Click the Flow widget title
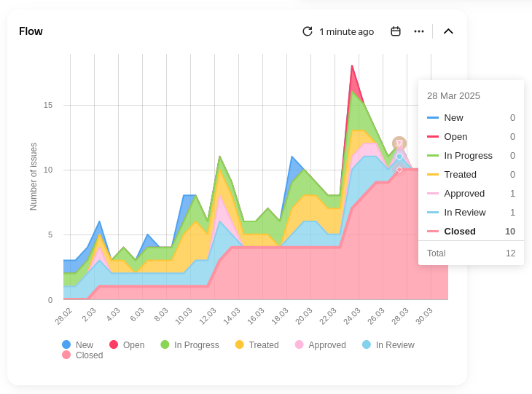 click(x=31, y=31)
